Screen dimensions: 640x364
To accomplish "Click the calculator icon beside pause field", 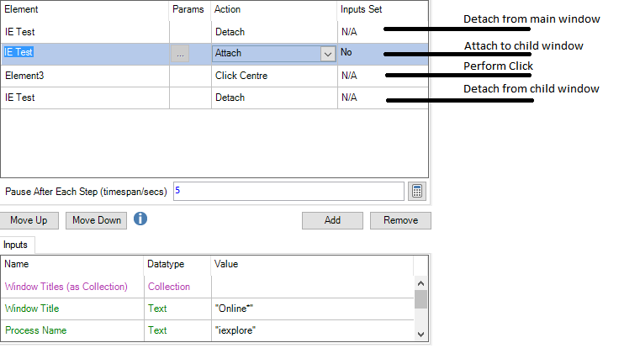I will [x=417, y=191].
